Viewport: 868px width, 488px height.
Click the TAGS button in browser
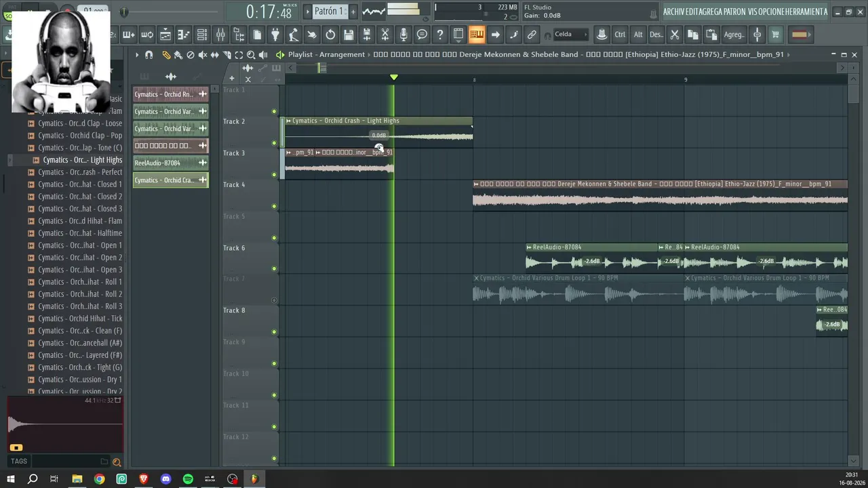pos(19,462)
